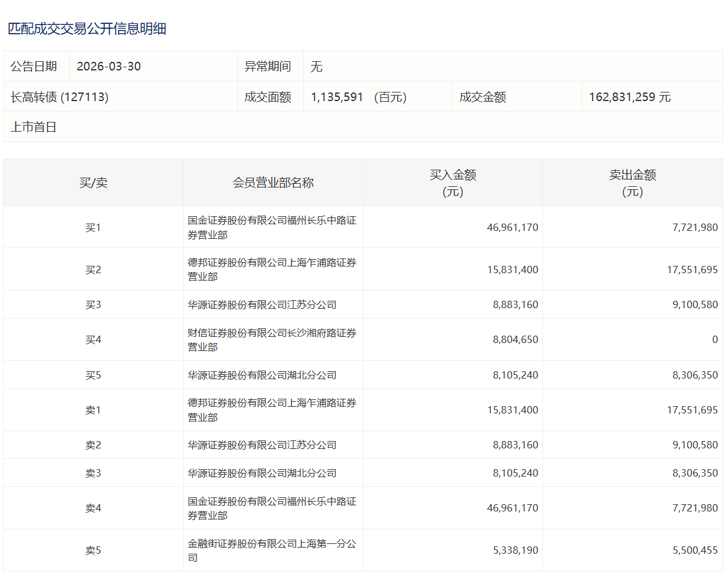Select the 成交金额 value 162,831,259 元
This screenshot has width=728, height=577.
coord(629,97)
